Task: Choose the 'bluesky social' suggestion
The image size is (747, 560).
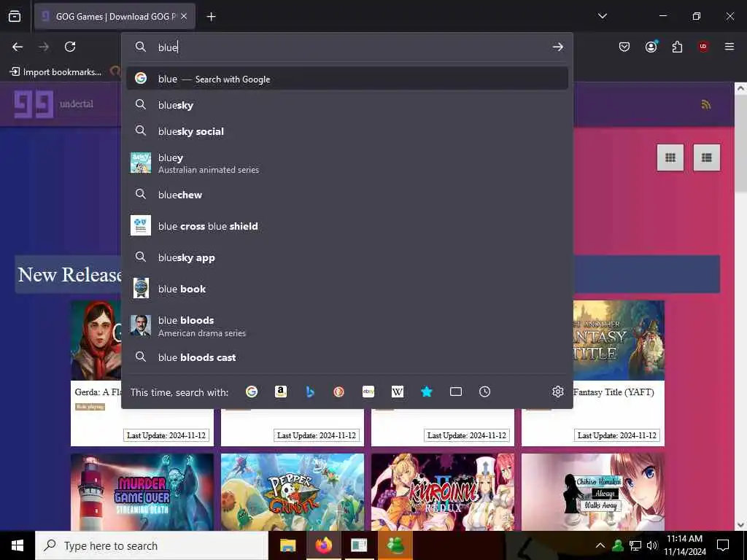Action: pyautogui.click(x=347, y=131)
